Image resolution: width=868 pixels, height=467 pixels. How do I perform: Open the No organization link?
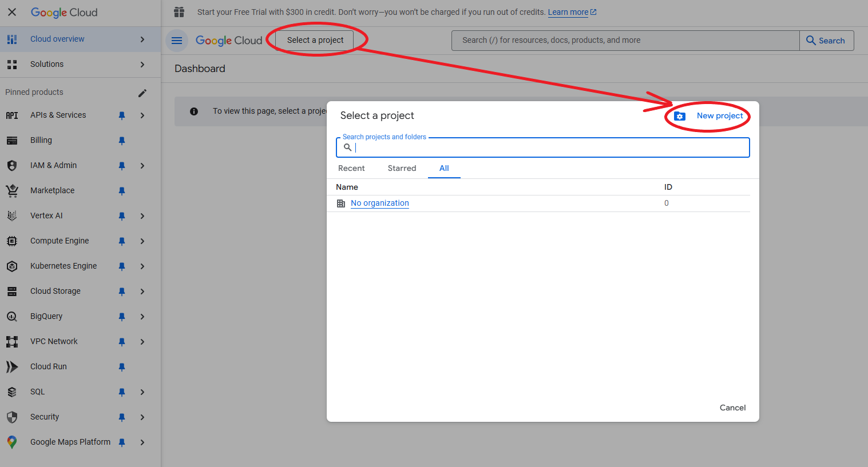pyautogui.click(x=380, y=203)
